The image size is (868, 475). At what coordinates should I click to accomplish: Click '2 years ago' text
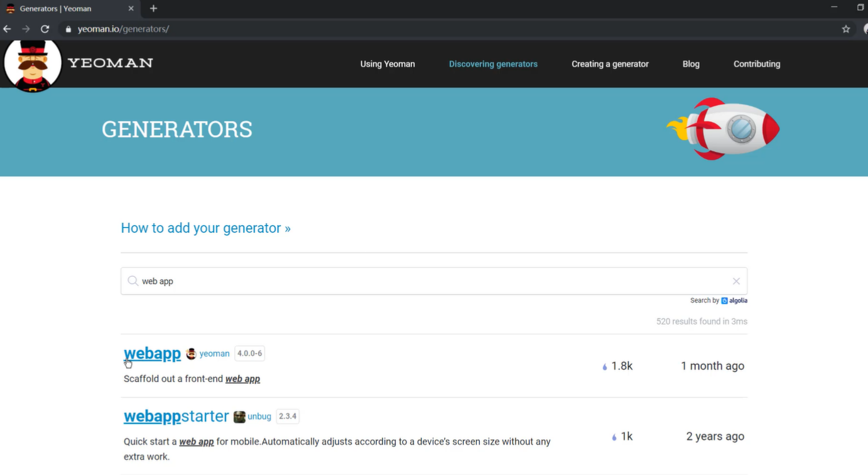(x=715, y=436)
